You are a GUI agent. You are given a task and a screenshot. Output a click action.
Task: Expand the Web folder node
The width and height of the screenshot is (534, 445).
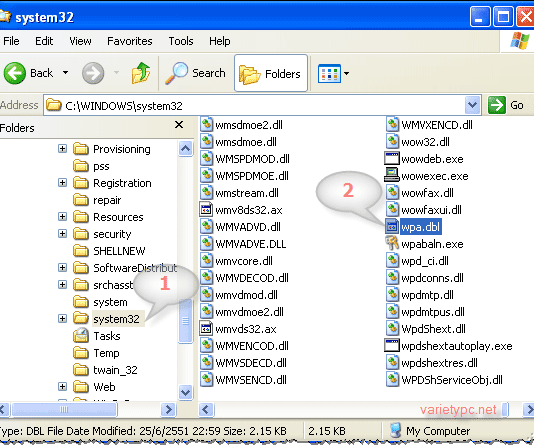point(62,387)
